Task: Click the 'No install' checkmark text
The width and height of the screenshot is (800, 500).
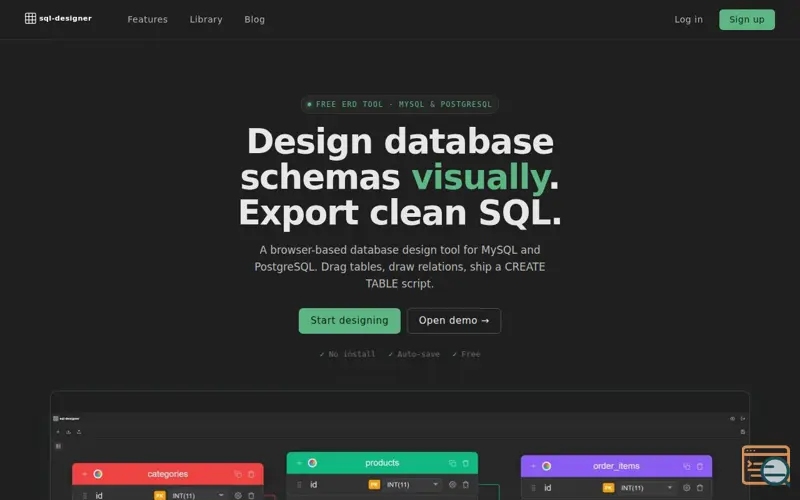Action: coord(347,354)
